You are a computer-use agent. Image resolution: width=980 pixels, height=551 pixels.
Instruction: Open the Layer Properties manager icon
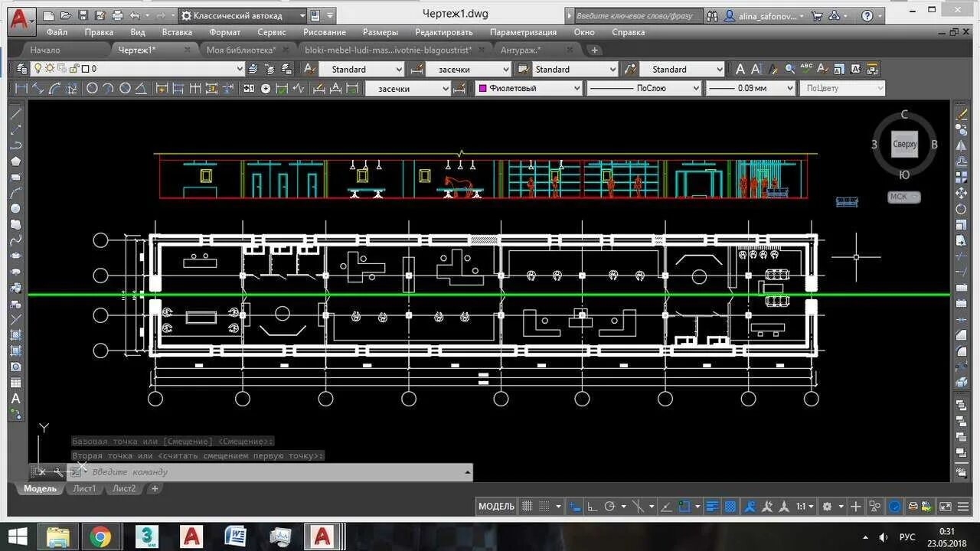[x=22, y=69]
